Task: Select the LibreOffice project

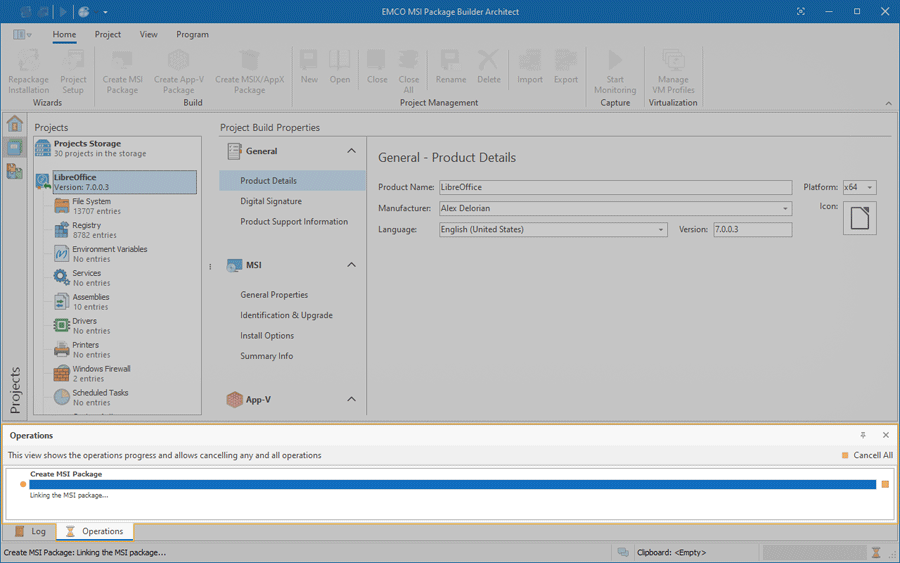Action: click(124, 182)
